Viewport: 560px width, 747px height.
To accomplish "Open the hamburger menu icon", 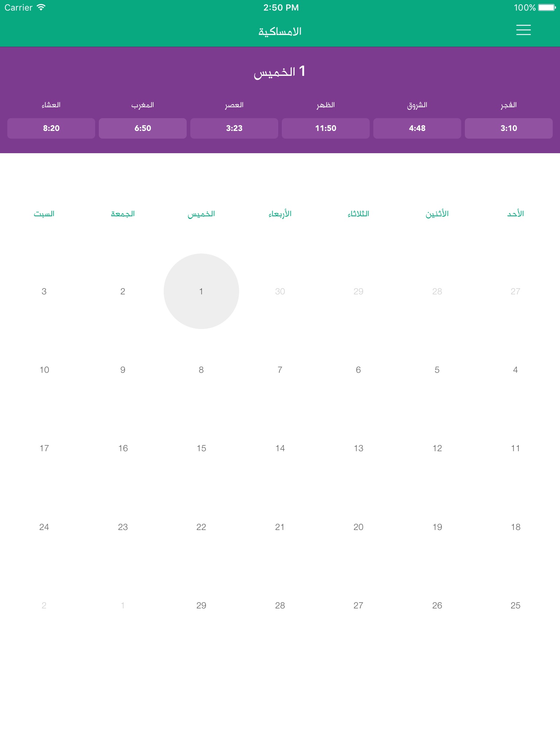I will pos(523,30).
